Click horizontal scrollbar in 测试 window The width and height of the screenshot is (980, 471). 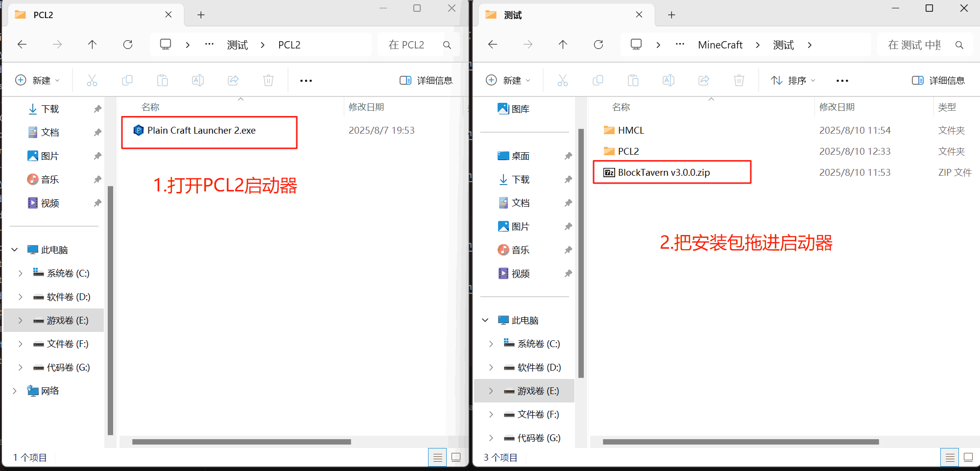pos(741,442)
